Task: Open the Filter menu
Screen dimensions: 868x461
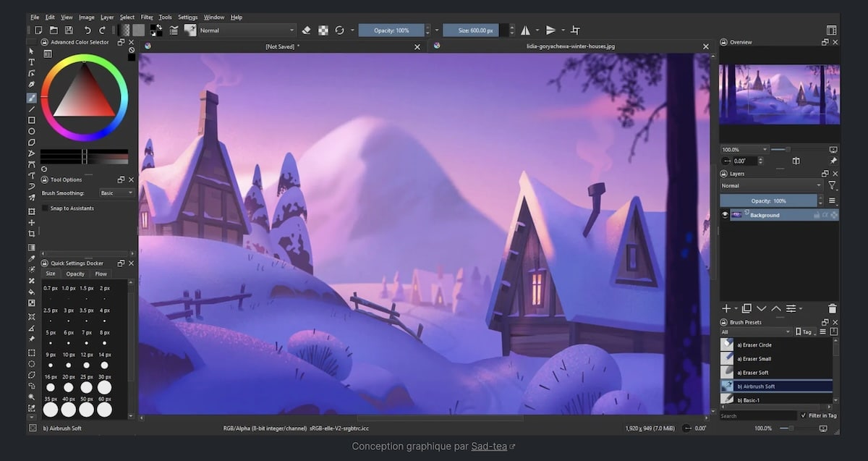Action: click(x=147, y=17)
